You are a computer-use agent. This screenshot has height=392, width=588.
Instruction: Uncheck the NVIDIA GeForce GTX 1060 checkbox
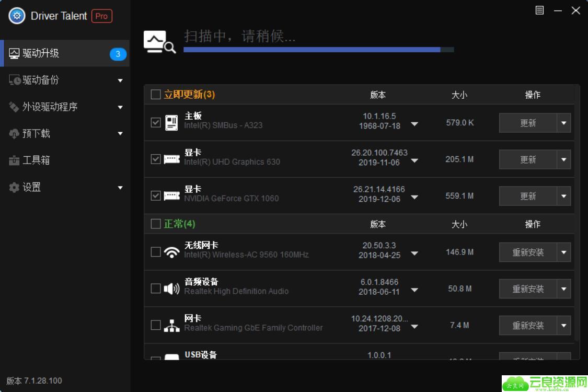(156, 196)
